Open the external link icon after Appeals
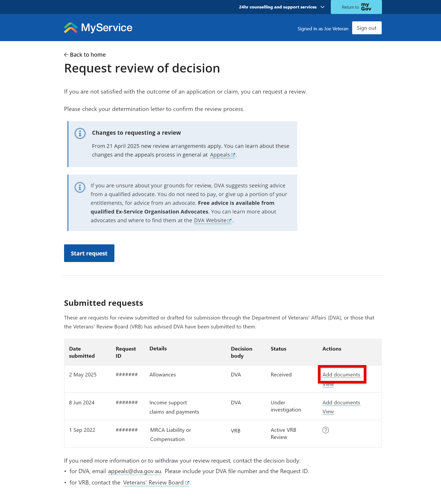 coord(233,155)
